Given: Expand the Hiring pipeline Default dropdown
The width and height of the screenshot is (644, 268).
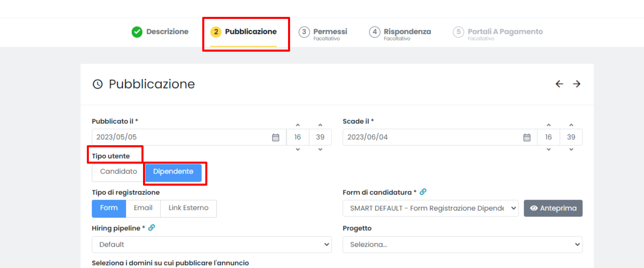Looking at the screenshot, I should click(x=212, y=244).
